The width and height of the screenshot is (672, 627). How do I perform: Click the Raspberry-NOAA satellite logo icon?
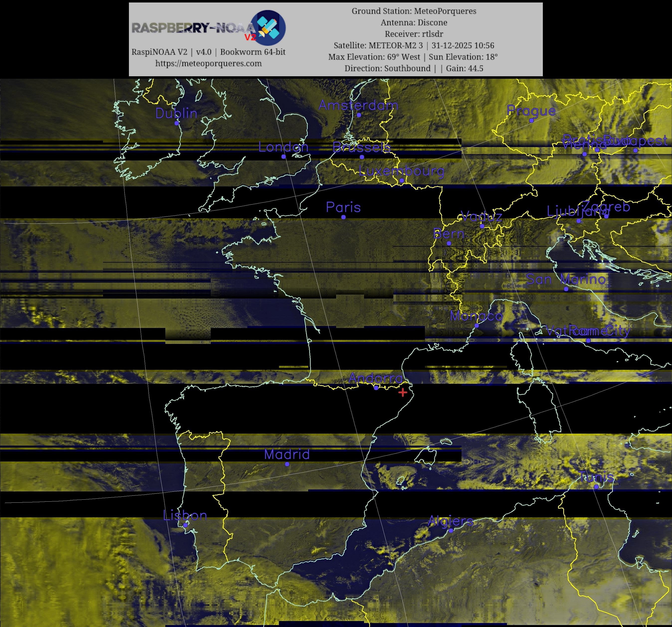click(x=269, y=28)
